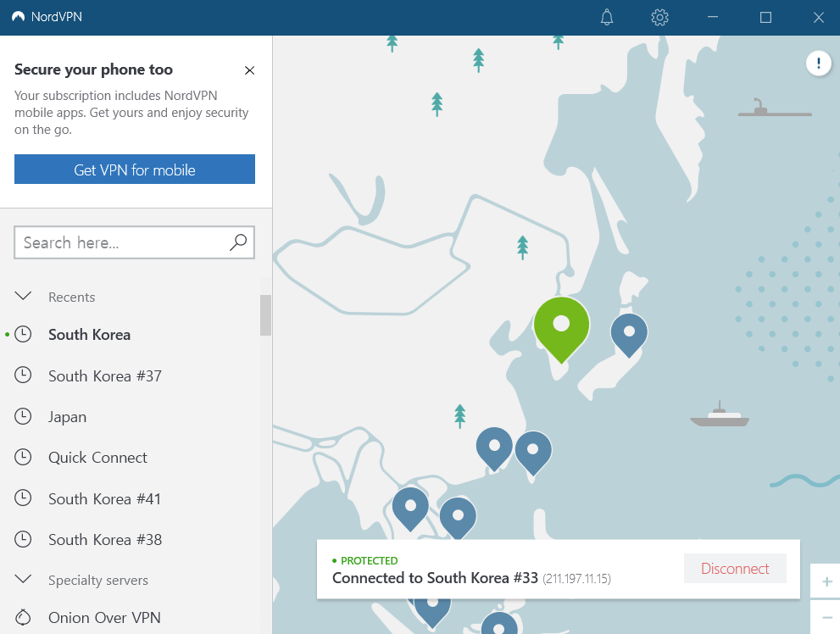This screenshot has width=840, height=634.
Task: Open Onion Over VPN servers
Action: tap(104, 617)
